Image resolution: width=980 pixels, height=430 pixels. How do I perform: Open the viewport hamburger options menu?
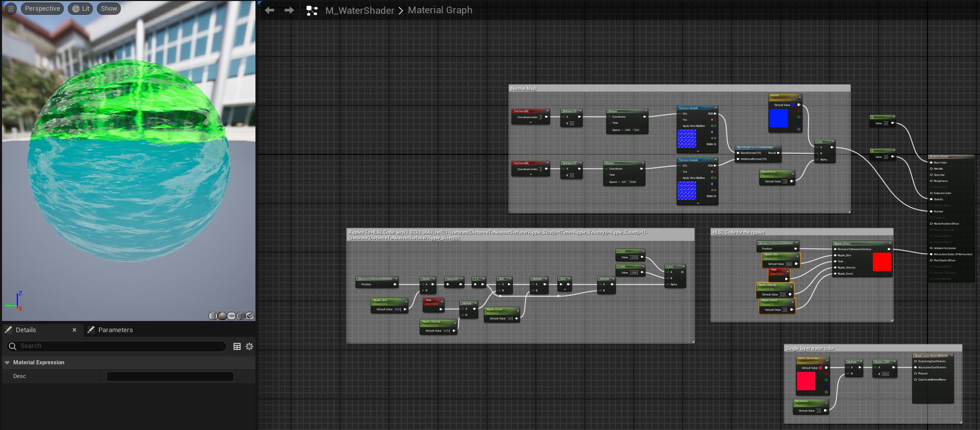pos(11,9)
